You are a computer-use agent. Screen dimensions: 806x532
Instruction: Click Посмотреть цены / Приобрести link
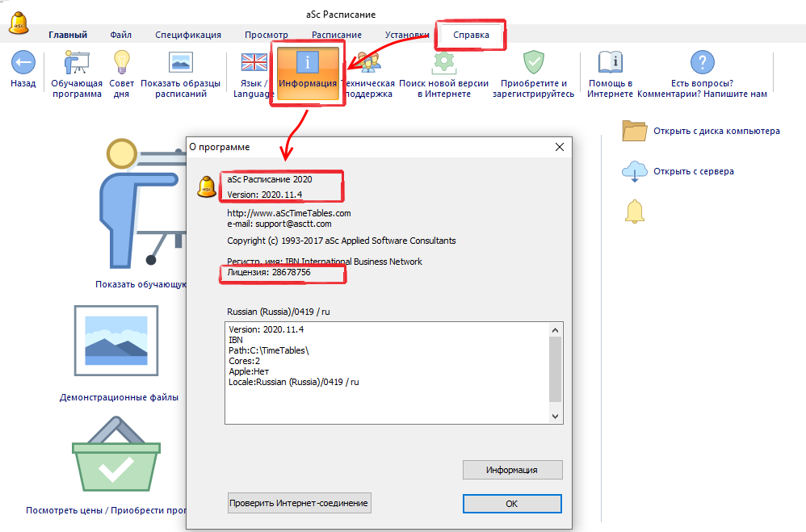click(x=106, y=510)
